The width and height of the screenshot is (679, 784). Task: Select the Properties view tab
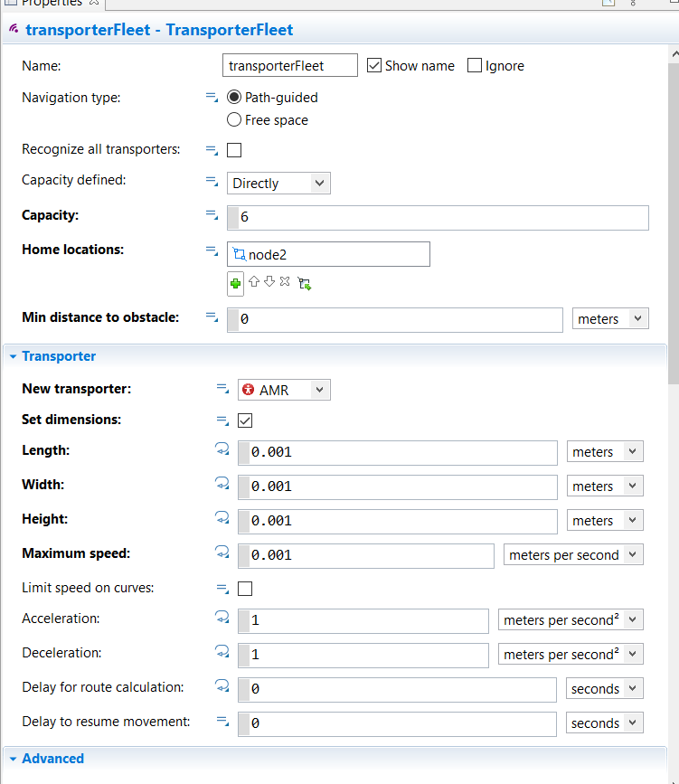52,3
